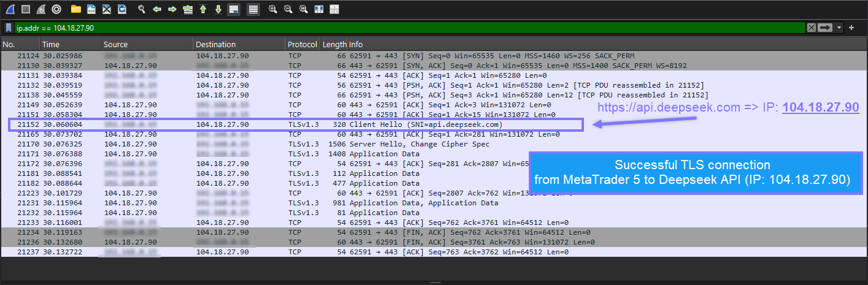Add a filter button with plus icon
This screenshot has width=868, height=285.
(x=851, y=28)
